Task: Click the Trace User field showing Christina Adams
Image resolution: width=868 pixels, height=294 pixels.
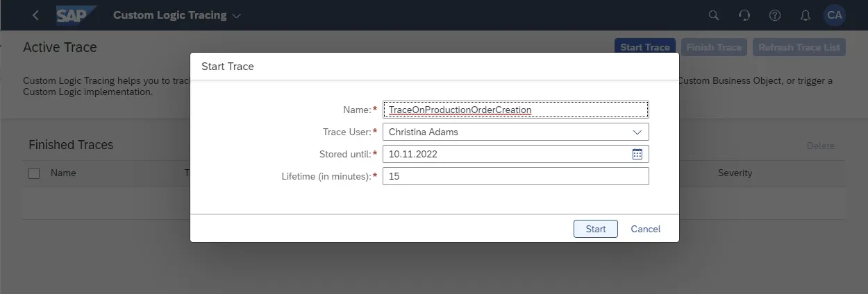Action: pyautogui.click(x=516, y=132)
